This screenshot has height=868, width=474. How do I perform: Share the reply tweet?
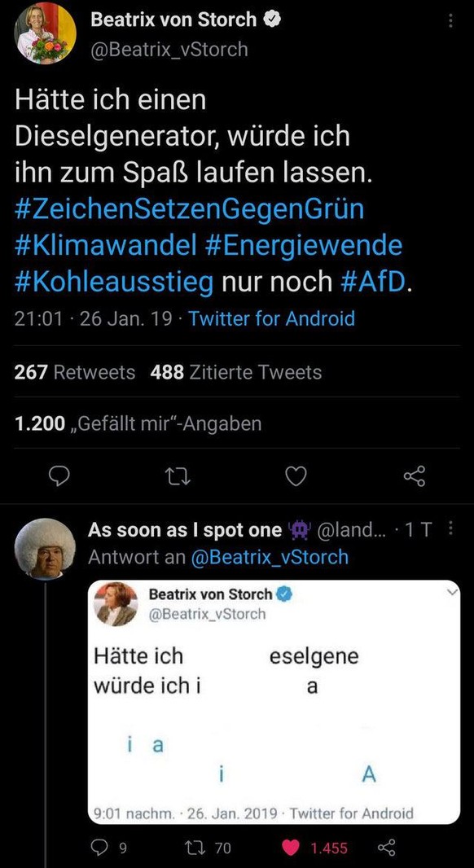386,847
